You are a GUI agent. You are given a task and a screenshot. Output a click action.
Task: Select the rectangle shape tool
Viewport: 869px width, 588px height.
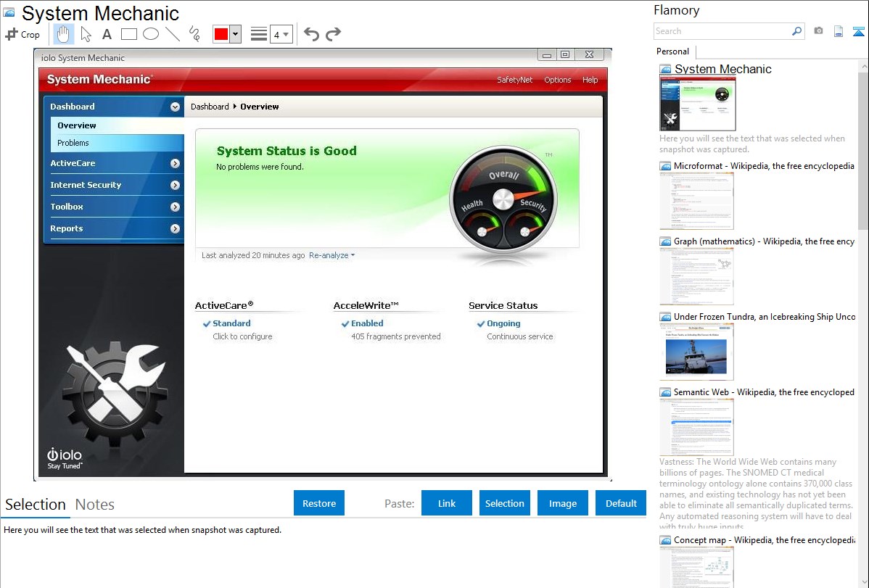128,34
